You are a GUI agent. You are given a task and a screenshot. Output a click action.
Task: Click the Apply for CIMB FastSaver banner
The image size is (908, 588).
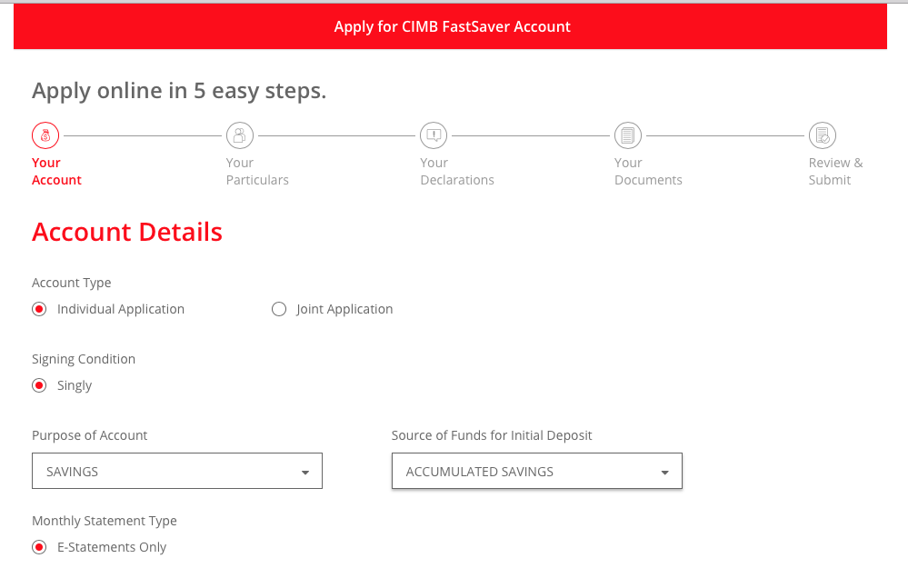click(451, 26)
